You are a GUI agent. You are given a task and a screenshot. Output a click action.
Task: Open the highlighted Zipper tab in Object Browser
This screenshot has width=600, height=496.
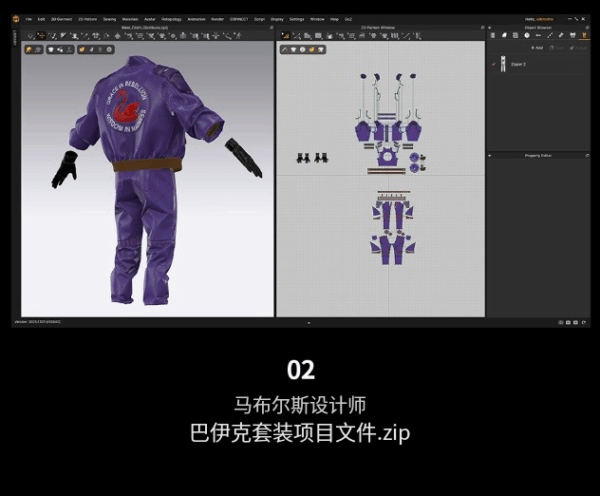[584, 35]
